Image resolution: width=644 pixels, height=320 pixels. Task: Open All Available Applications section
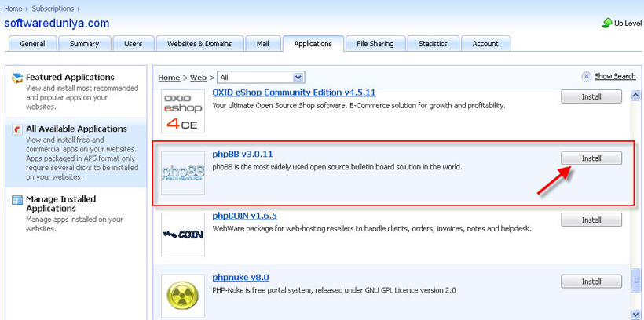76,152
